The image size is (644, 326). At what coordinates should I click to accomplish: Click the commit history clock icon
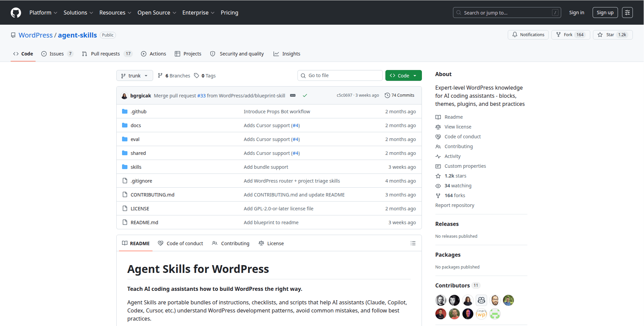tap(387, 95)
